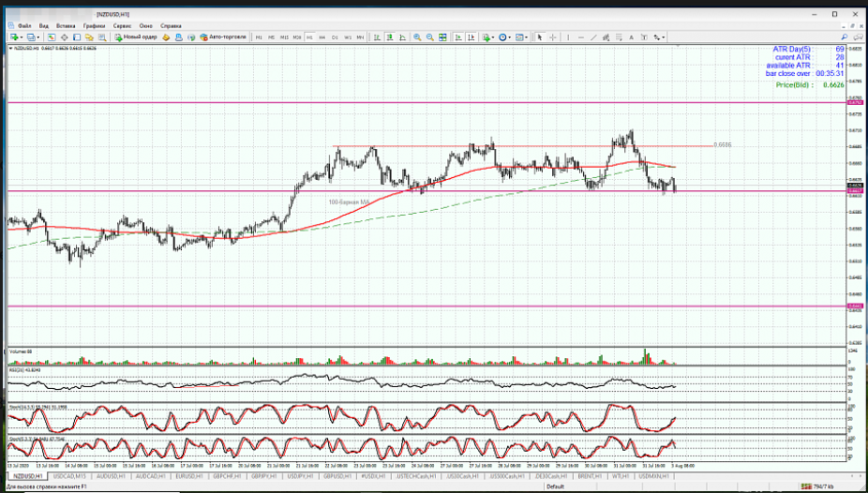Select the M1 timeframe button
Screen dimensions: 868x493
click(x=259, y=37)
